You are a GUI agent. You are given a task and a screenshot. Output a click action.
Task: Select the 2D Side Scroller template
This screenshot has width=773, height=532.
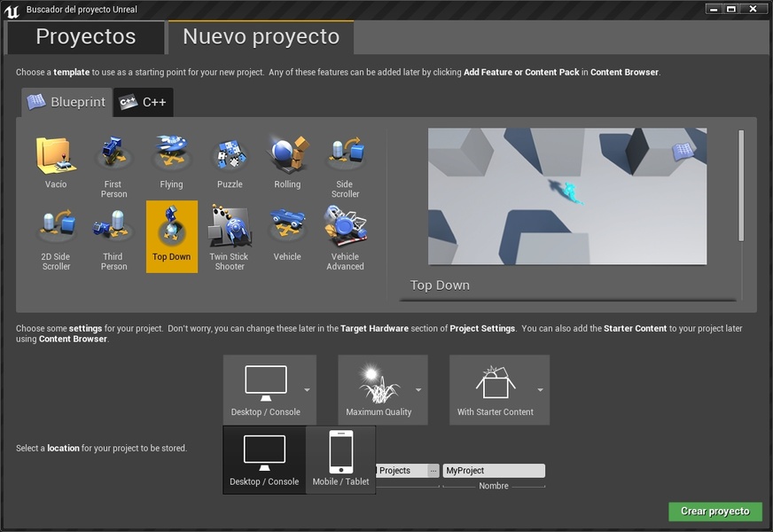(56, 237)
